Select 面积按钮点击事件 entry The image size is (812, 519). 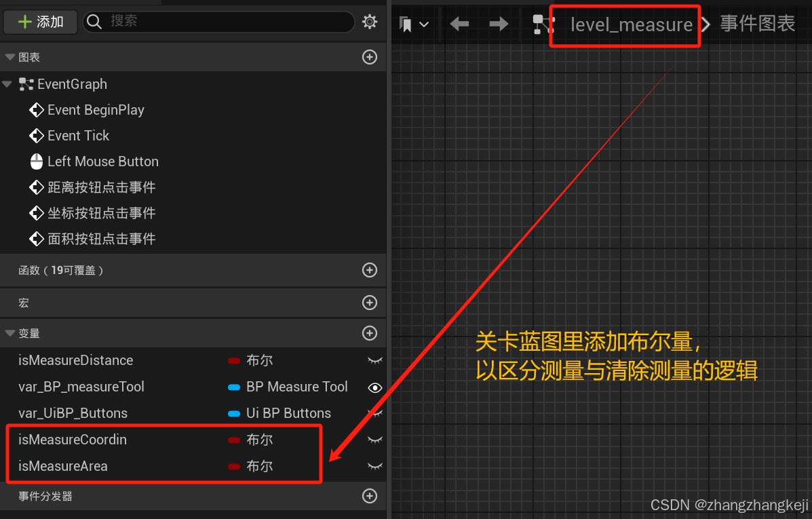pos(102,239)
